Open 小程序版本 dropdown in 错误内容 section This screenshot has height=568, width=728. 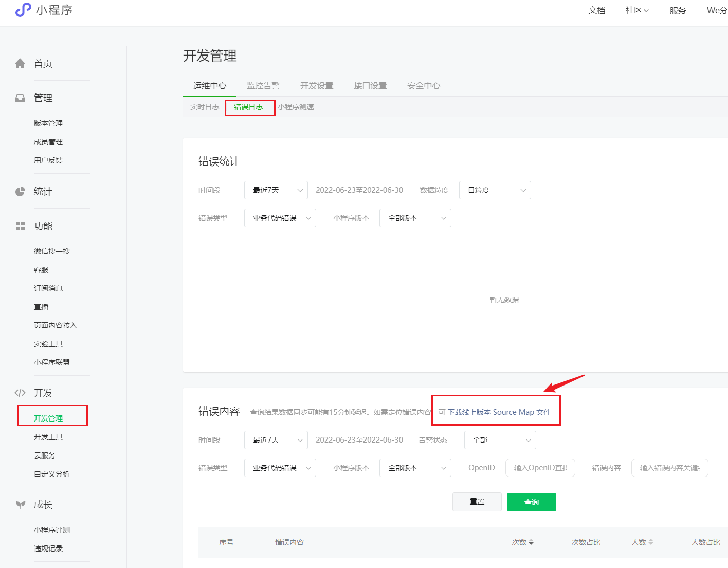[415, 468]
